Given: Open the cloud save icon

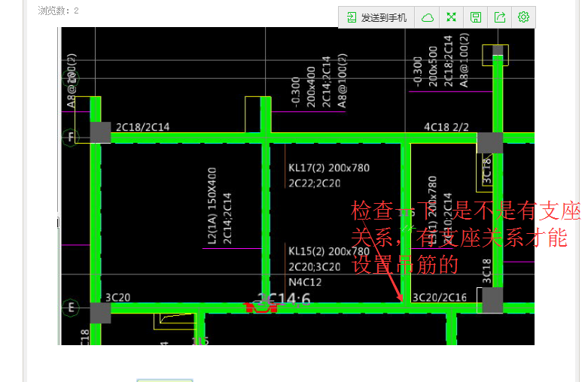Looking at the screenshot, I should point(427,17).
